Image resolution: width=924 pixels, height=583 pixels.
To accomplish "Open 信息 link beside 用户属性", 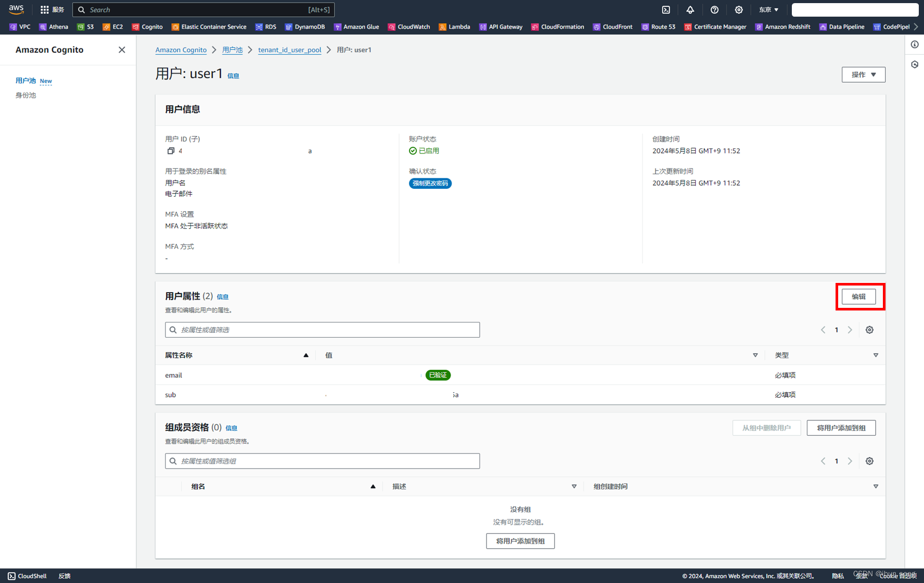I will [223, 297].
